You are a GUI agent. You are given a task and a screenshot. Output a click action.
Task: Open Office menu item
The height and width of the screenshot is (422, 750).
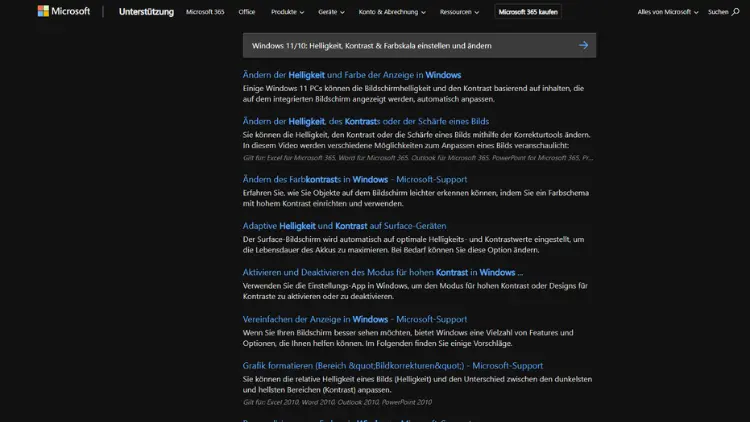247,11
